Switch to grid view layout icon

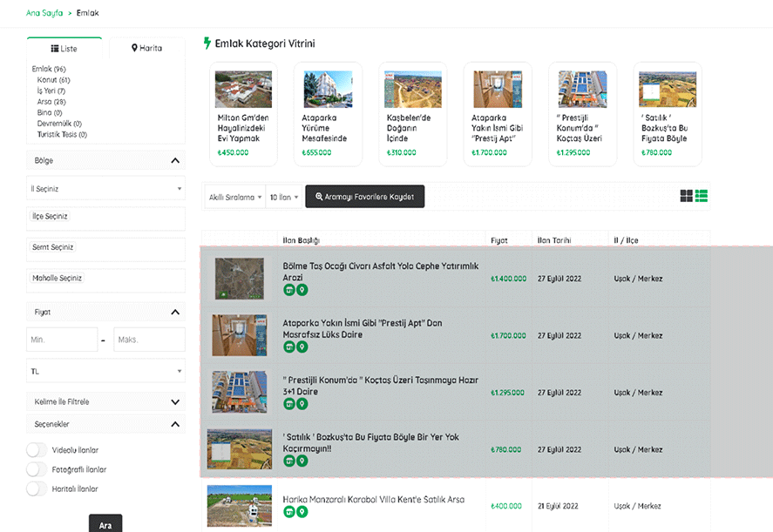pyautogui.click(x=686, y=196)
